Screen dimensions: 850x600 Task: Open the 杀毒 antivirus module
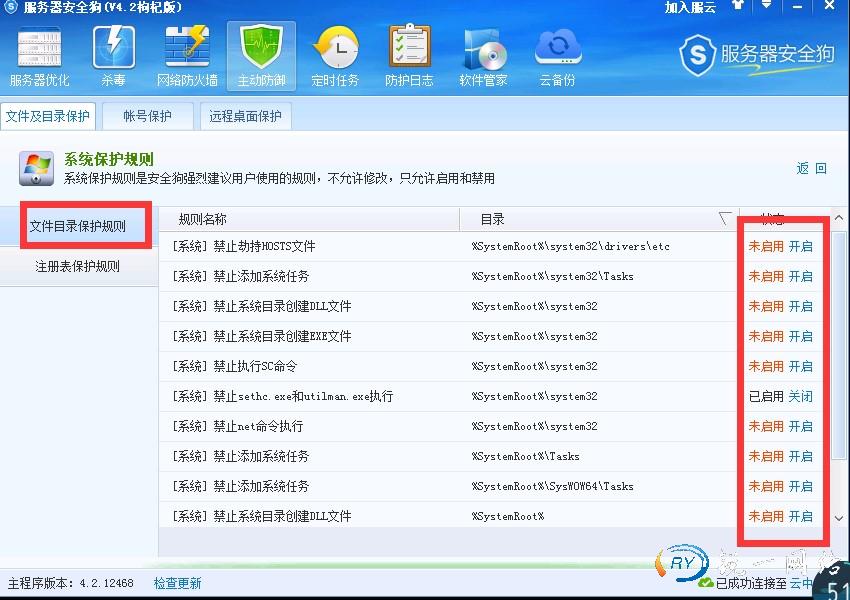click(x=113, y=56)
